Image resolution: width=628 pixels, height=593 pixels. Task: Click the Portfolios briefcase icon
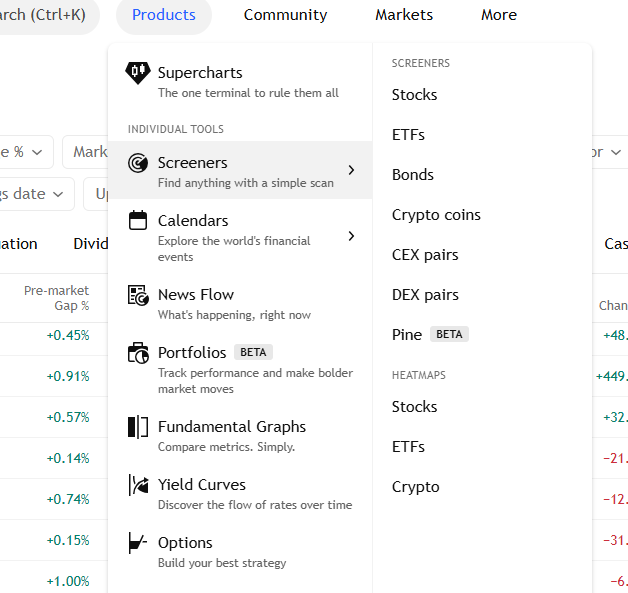click(x=138, y=353)
